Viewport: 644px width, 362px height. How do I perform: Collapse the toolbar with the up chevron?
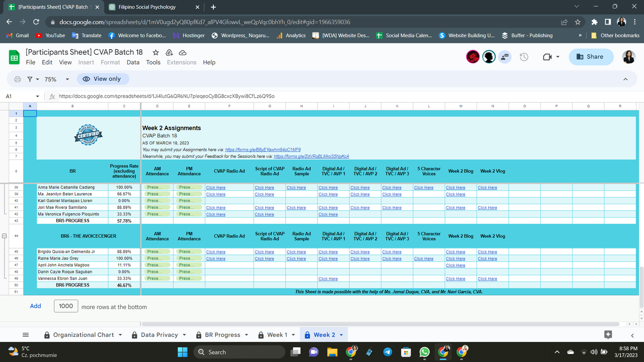pyautogui.click(x=625, y=79)
